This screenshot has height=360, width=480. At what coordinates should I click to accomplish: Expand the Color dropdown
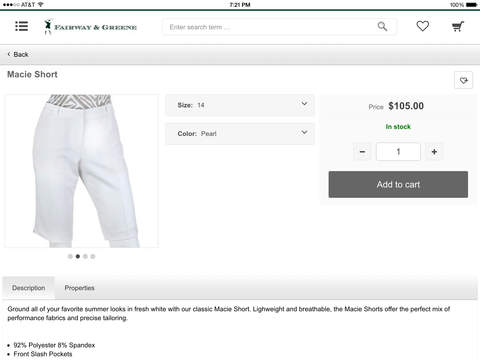pos(240,134)
